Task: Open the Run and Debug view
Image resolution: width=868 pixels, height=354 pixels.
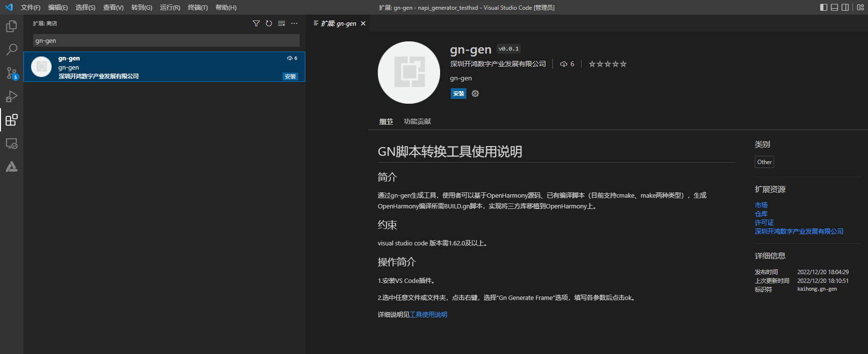Action: pos(12,96)
